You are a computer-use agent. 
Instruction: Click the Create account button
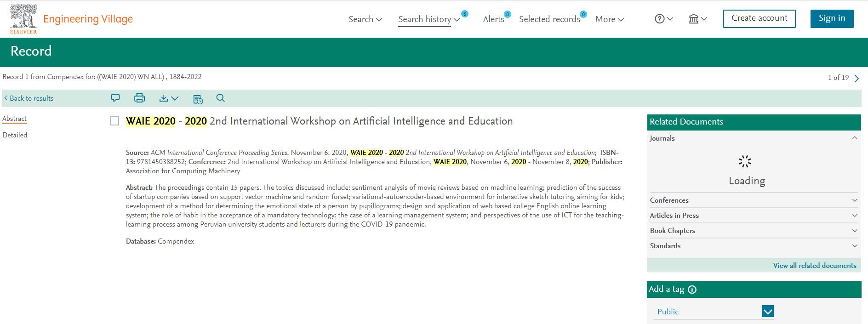pyautogui.click(x=759, y=18)
